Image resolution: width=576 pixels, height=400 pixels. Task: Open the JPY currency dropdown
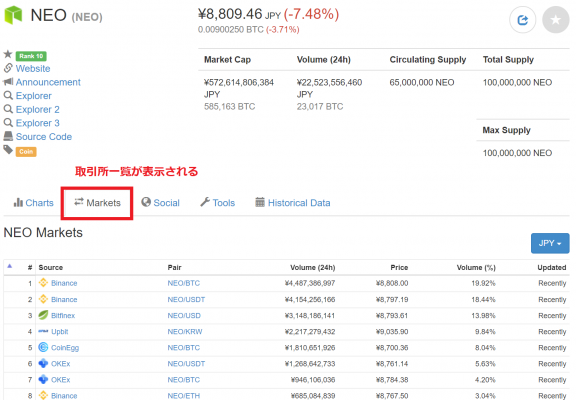pyautogui.click(x=550, y=243)
